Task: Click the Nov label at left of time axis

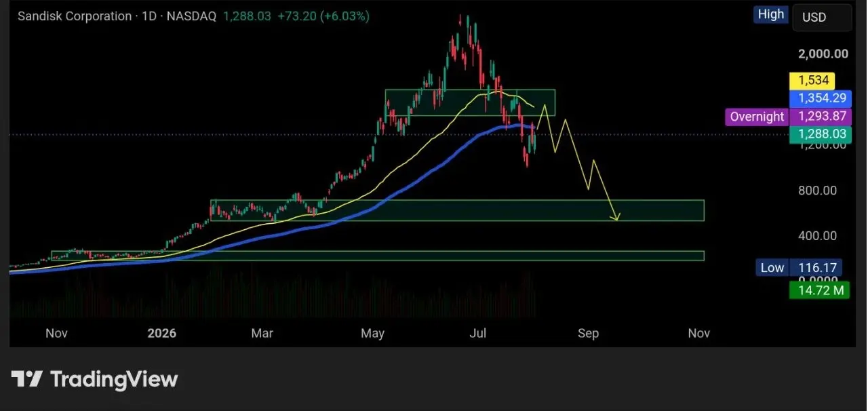Action: (x=56, y=333)
